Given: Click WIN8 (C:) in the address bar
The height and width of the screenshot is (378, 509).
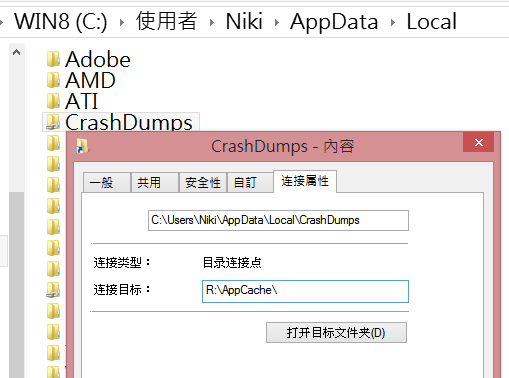Looking at the screenshot, I should point(61,22).
